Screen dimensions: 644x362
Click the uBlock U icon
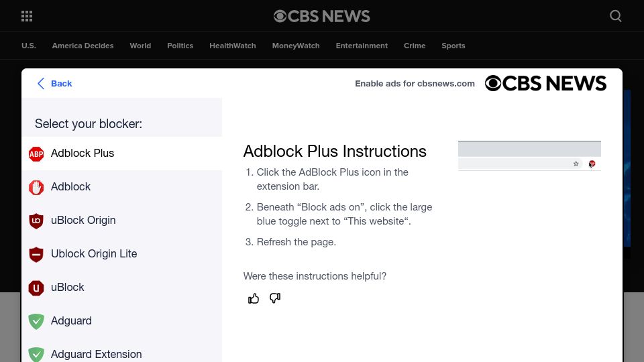[36, 288]
